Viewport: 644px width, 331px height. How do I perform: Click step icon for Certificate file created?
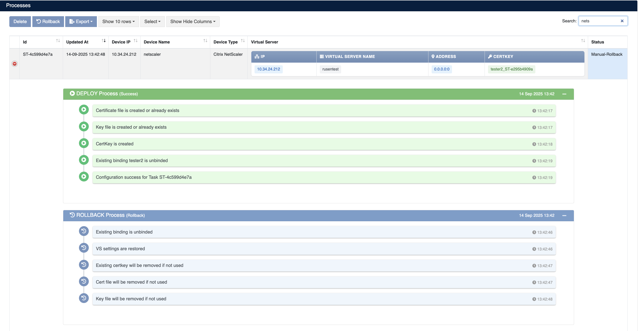pos(84,110)
